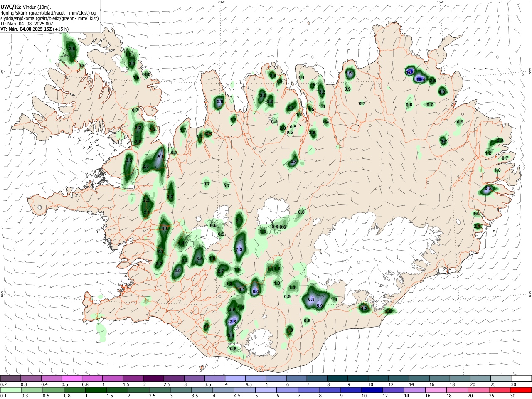The width and height of the screenshot is (532, 399).
Task: Select the bright magenta 0.5–0.8 snow legend swatch
Action: point(72,378)
